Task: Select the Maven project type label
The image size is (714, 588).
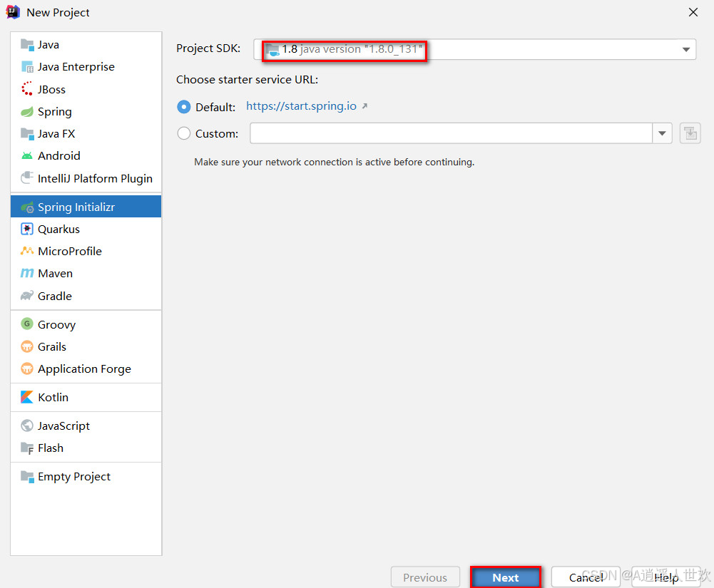Action: pyautogui.click(x=55, y=274)
